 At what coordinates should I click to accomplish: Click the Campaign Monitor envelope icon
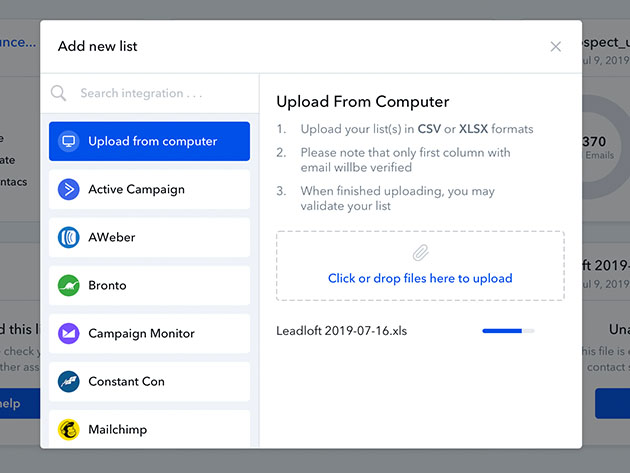tap(69, 333)
